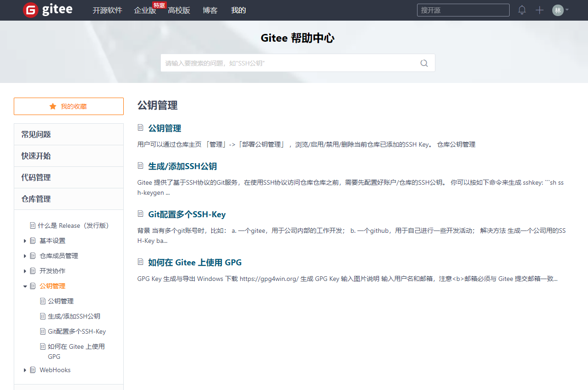Click document icon before article 如何在 Gitee 上使用 GPG

point(141,262)
